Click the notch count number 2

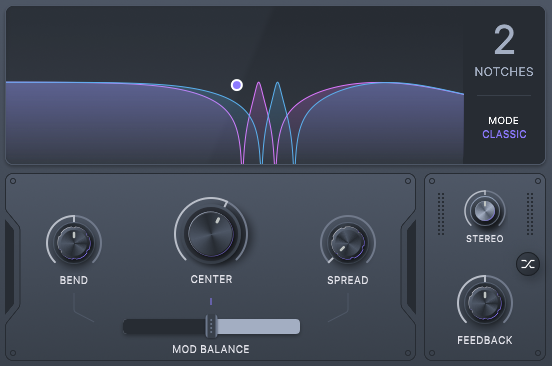click(x=504, y=39)
